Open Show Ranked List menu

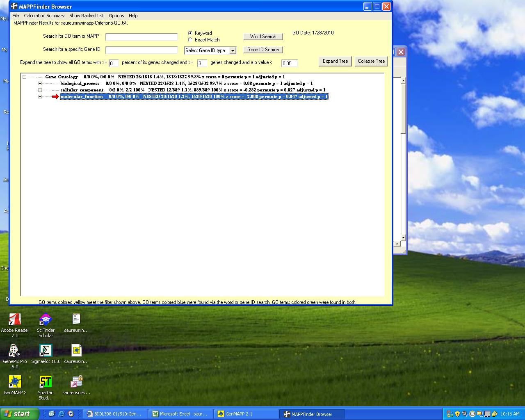(x=86, y=16)
